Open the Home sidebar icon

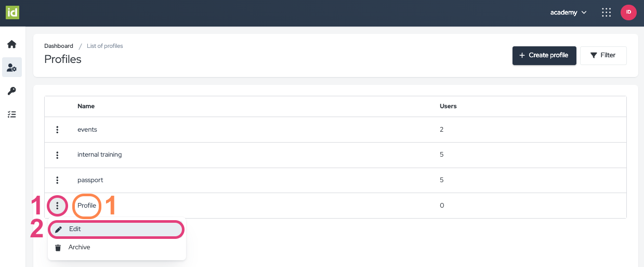click(12, 44)
